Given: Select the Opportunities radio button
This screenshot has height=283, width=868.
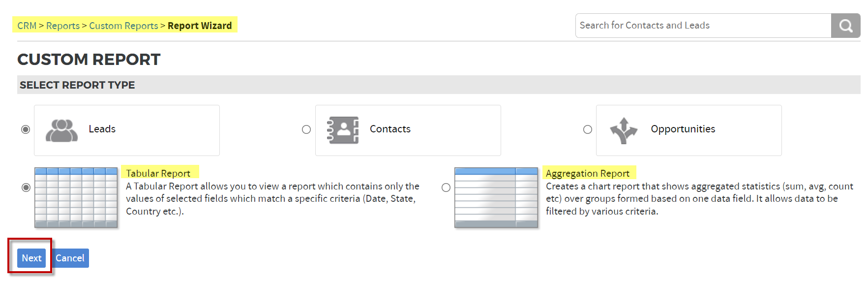Looking at the screenshot, I should click(588, 129).
